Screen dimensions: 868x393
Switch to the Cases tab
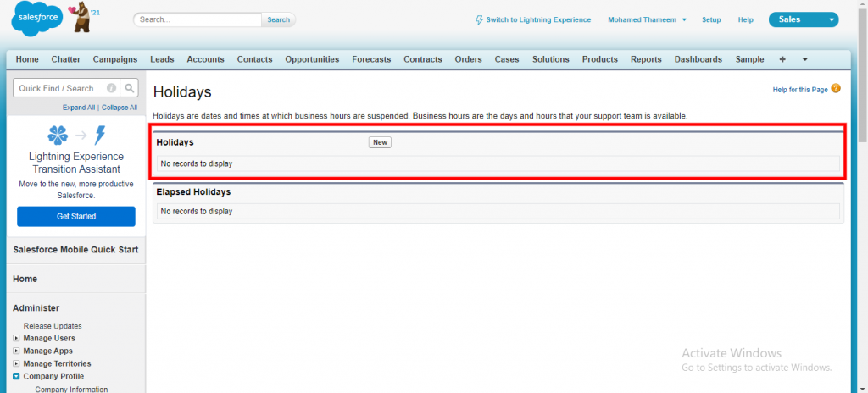pyautogui.click(x=507, y=59)
